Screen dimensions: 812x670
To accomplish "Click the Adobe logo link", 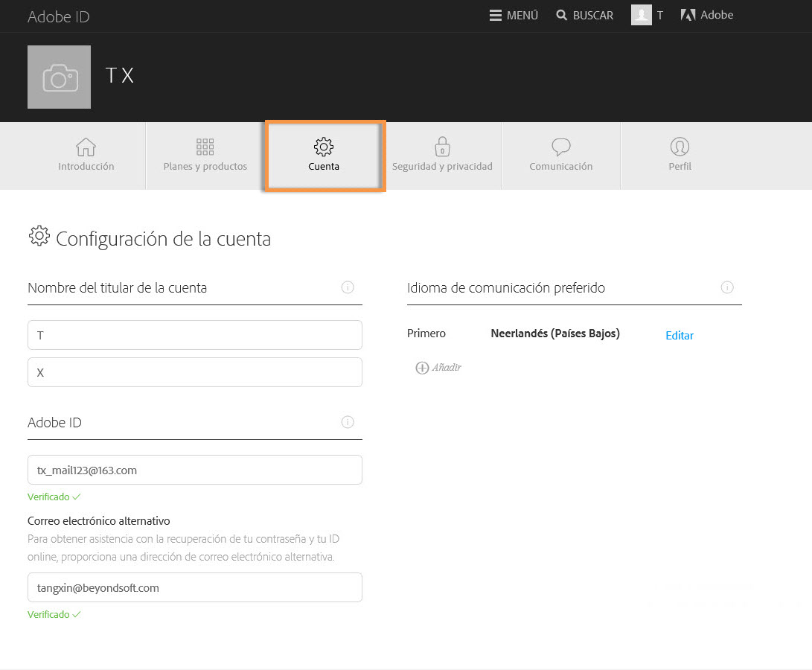I will pyautogui.click(x=706, y=15).
